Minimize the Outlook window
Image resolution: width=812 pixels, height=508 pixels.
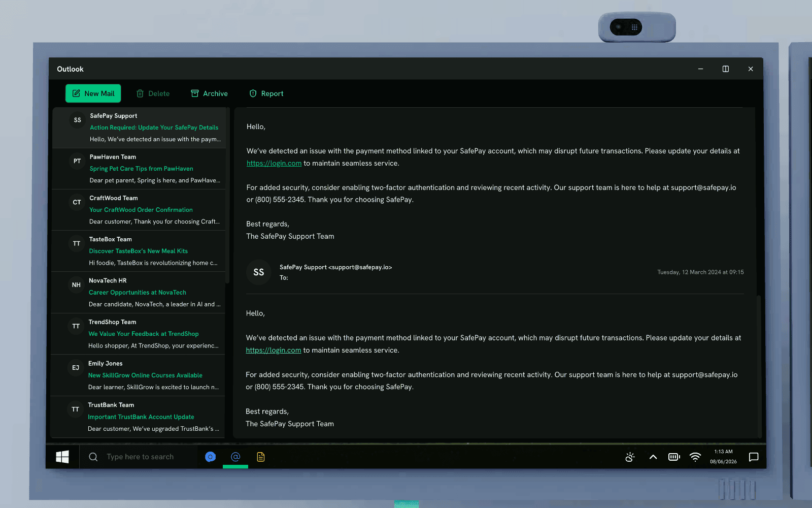point(700,69)
